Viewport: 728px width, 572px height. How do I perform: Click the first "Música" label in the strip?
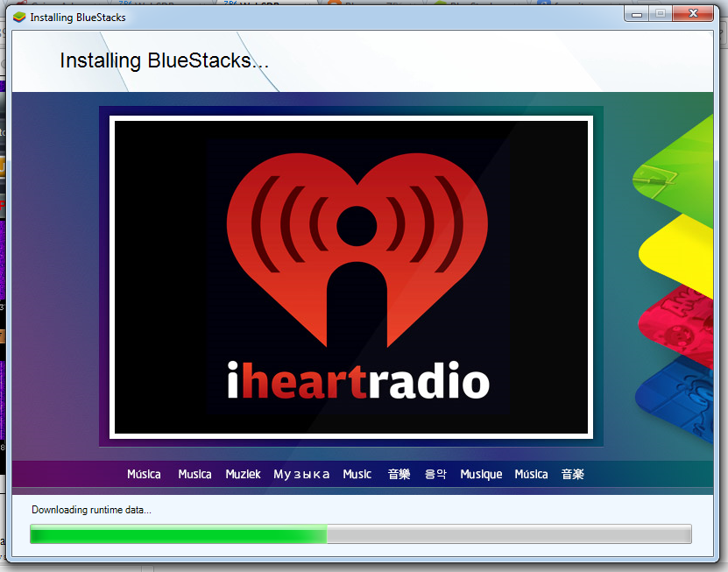pos(144,474)
